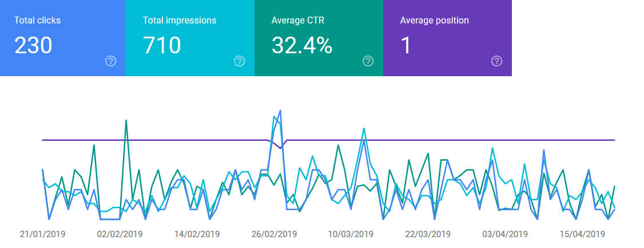Open help icon on Average CTR card

368,61
